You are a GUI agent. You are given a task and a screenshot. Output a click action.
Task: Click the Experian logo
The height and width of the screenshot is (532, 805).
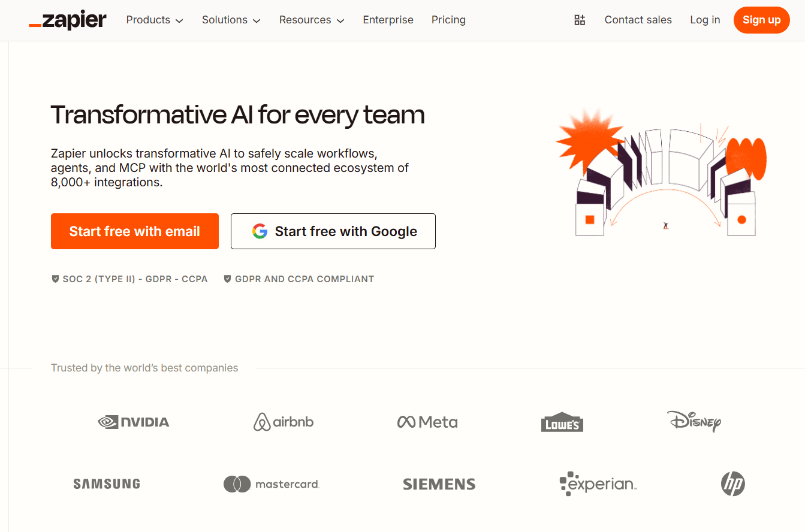(598, 484)
